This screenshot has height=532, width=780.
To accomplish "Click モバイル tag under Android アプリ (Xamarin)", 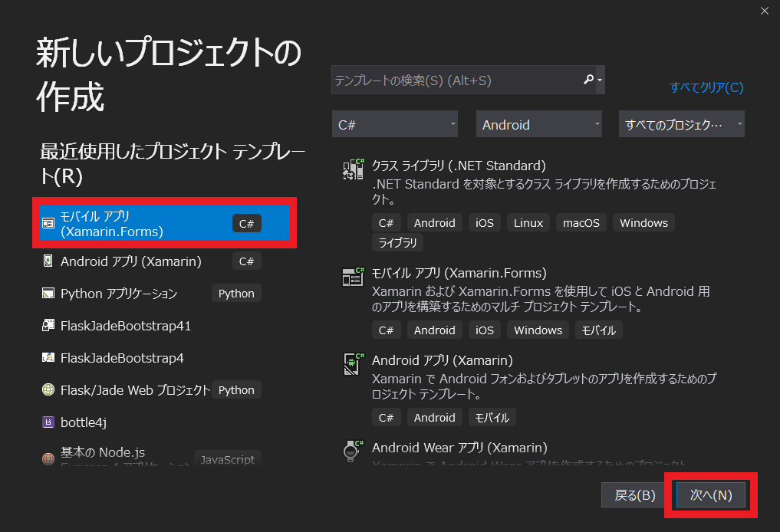I will pyautogui.click(x=492, y=418).
